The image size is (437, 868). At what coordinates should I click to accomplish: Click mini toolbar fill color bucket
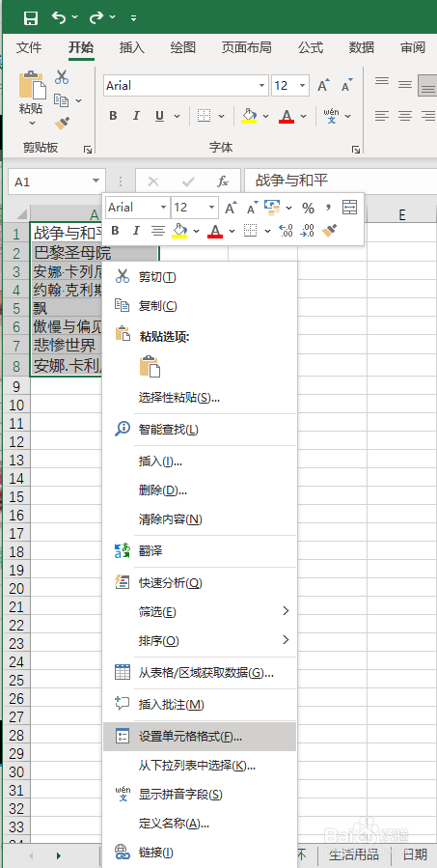click(x=179, y=231)
